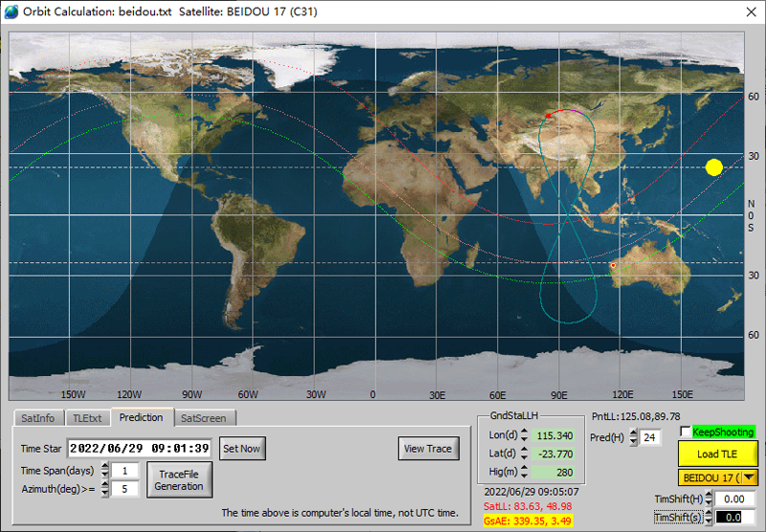Click the yellow sun marker on map
Viewport: 766px width, 532px height.
(714, 167)
